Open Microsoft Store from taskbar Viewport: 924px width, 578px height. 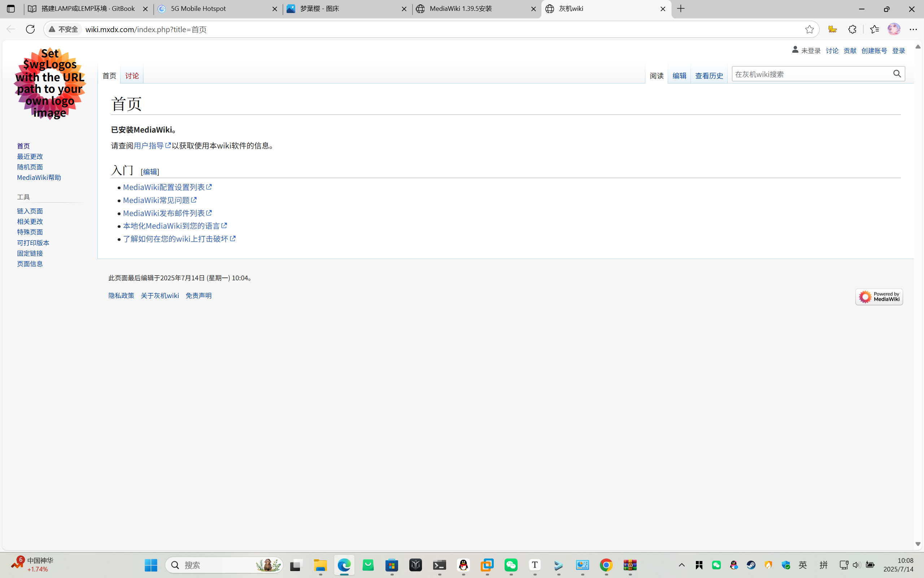392,565
